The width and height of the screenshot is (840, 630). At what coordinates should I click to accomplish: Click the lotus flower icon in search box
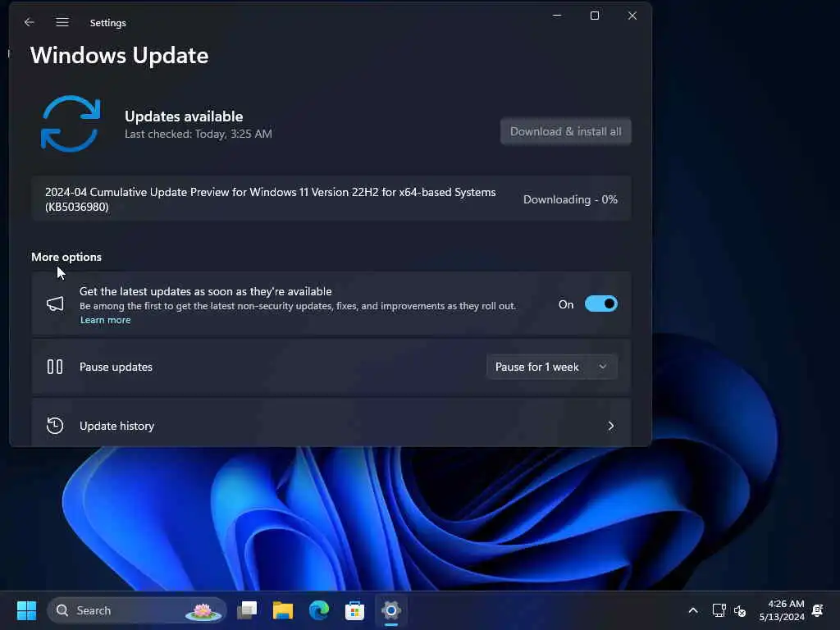[x=203, y=610]
